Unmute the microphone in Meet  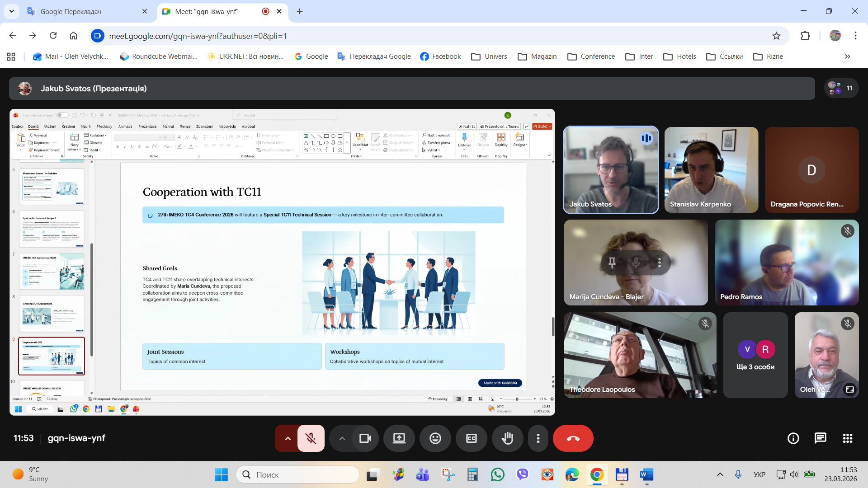coord(311,438)
